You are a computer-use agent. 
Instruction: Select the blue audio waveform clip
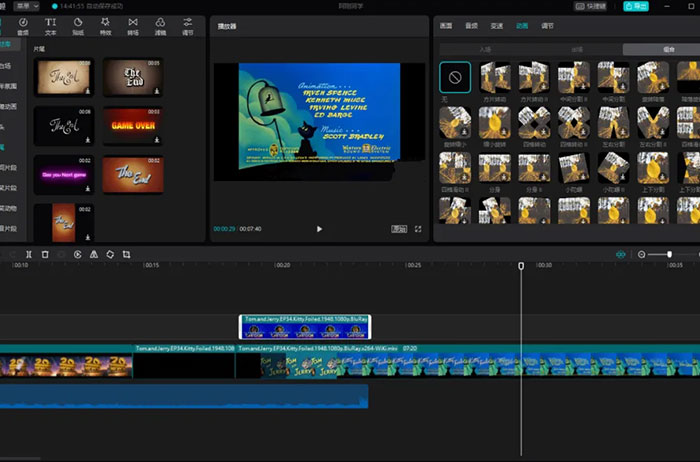(x=184, y=396)
